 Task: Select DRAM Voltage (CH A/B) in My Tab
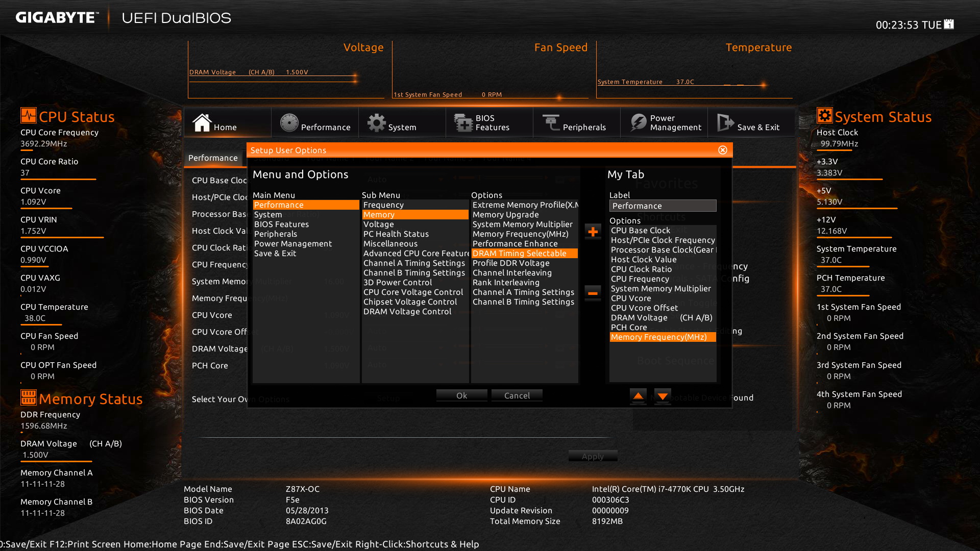coord(663,317)
